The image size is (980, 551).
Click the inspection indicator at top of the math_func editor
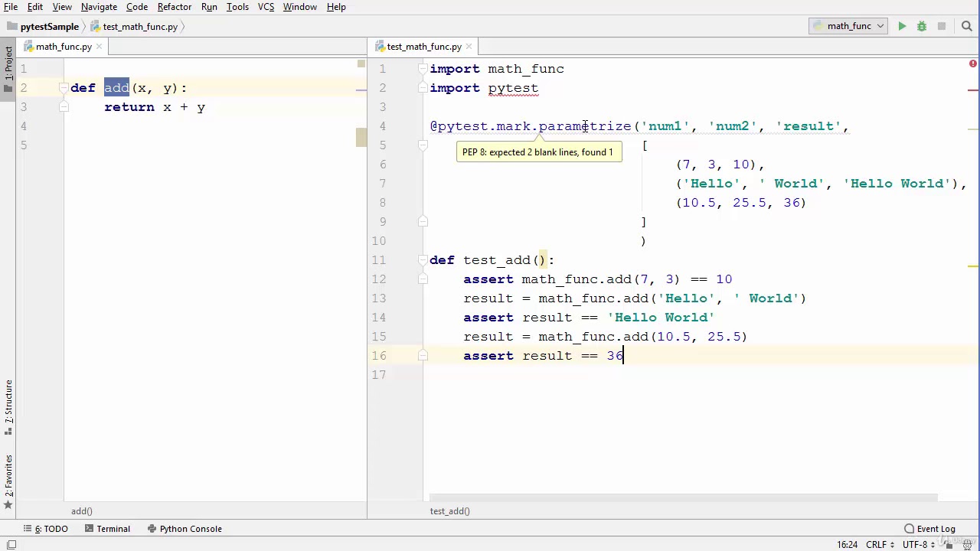[x=361, y=64]
